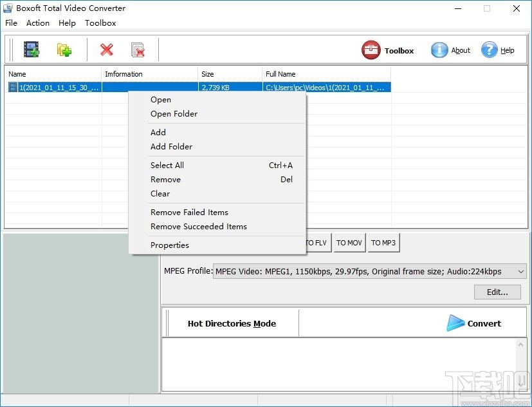
Task: Click Hot Directories Mode button
Action: (x=232, y=323)
